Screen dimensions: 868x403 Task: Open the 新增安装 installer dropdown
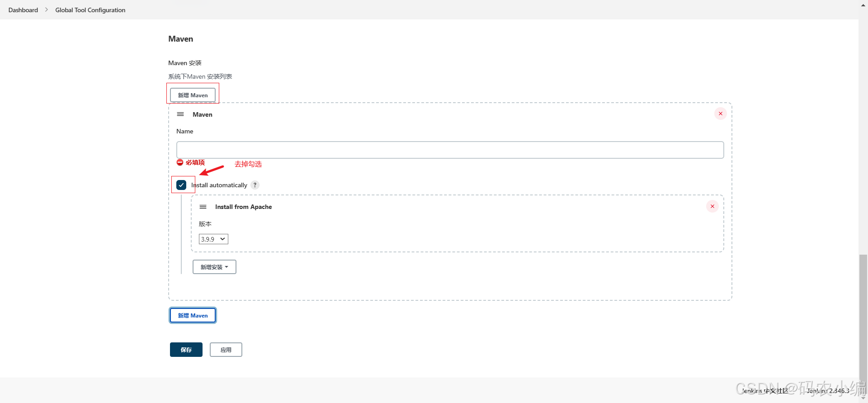[x=214, y=267]
